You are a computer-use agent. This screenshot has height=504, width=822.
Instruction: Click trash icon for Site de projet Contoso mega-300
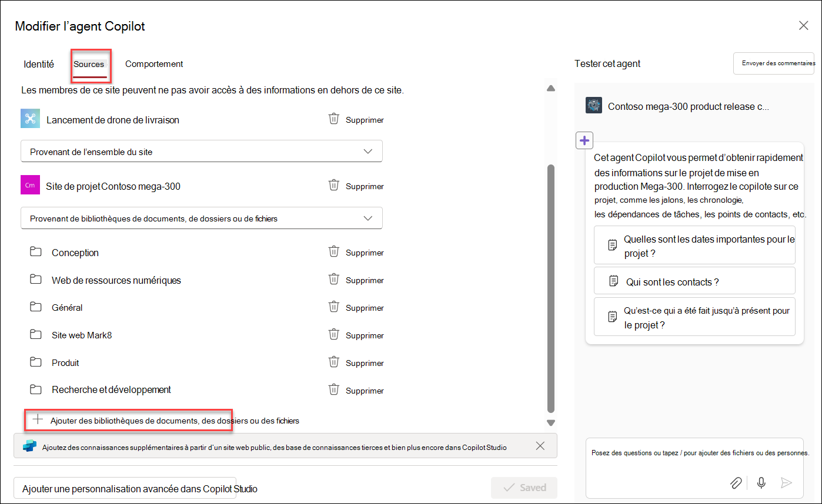(x=333, y=186)
